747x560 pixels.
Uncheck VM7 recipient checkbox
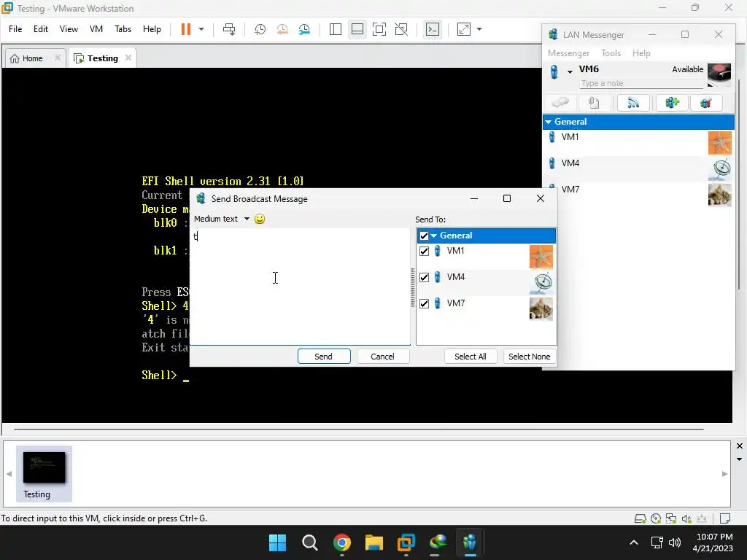pos(424,303)
